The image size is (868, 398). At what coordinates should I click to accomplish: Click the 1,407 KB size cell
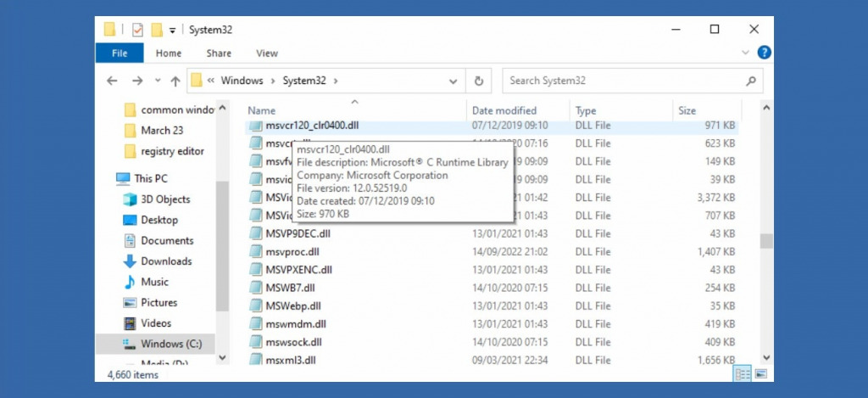coord(715,252)
